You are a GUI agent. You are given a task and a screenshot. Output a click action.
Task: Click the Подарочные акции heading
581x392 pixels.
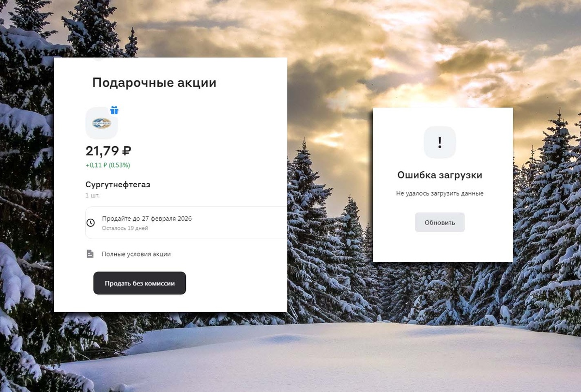[x=154, y=83]
